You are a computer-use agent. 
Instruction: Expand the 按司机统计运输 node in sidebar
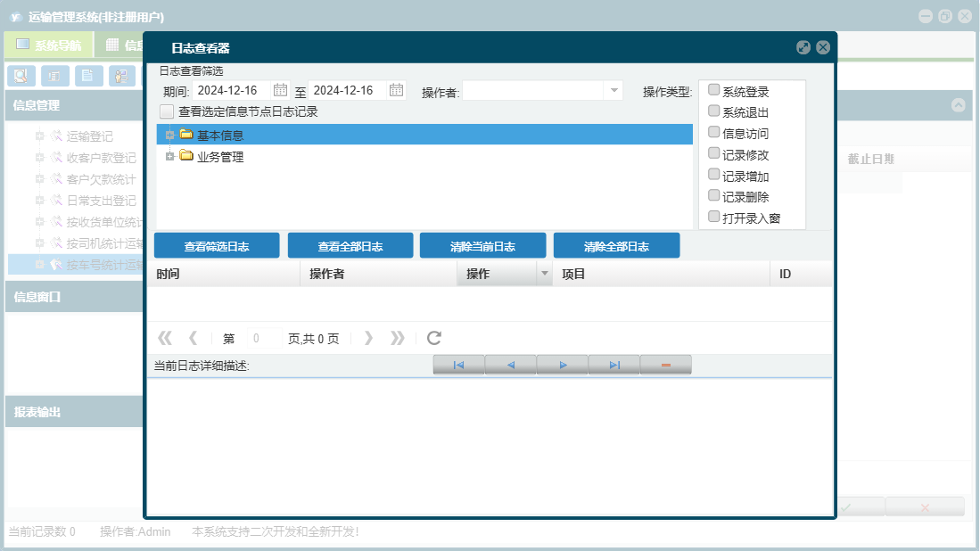click(39, 243)
